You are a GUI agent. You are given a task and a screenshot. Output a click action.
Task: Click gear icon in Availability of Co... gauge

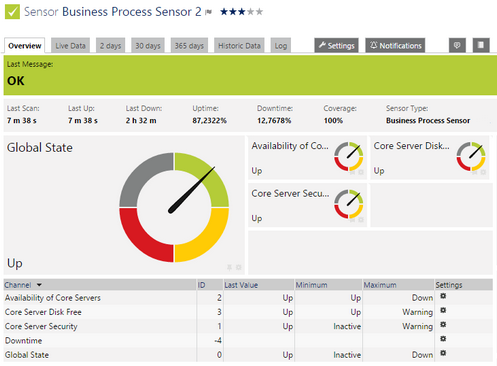361,172
